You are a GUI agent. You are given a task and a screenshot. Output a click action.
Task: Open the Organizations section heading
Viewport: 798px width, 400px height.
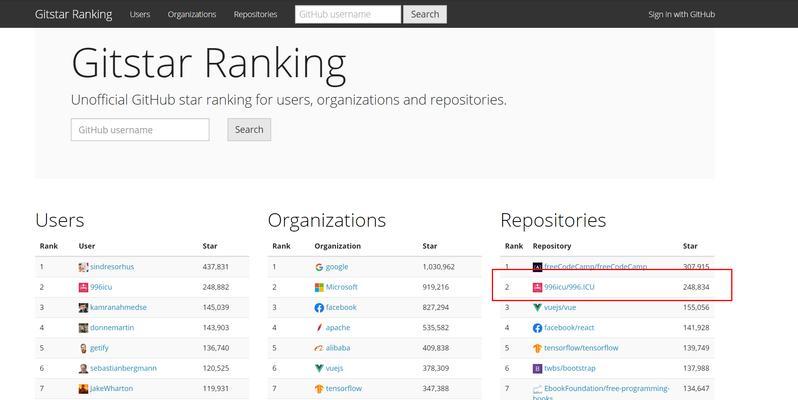point(327,220)
